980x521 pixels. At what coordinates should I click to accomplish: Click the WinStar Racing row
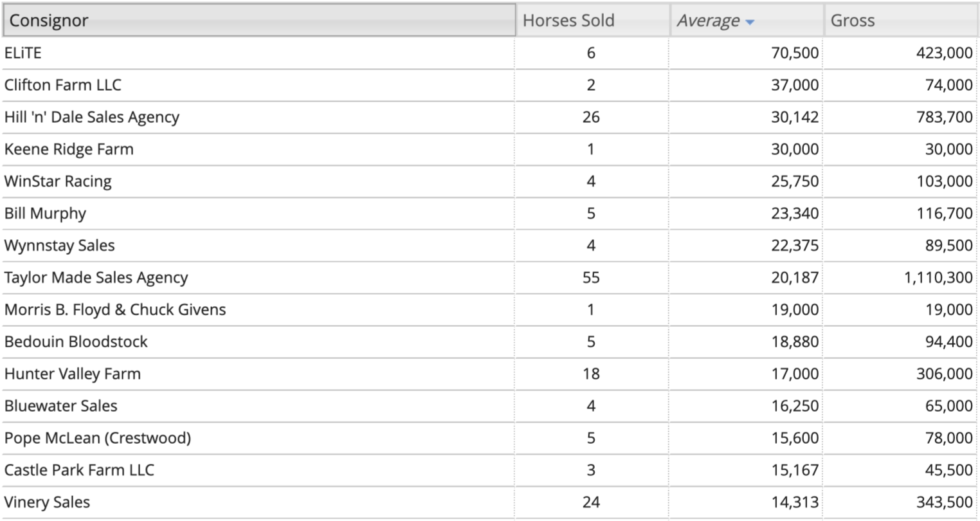click(x=490, y=181)
